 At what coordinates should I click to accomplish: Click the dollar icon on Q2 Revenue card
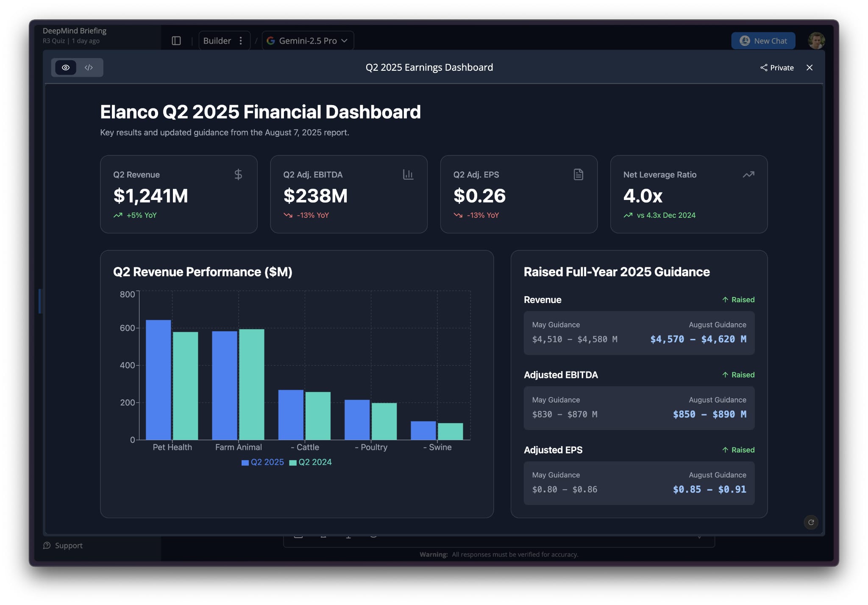238,175
